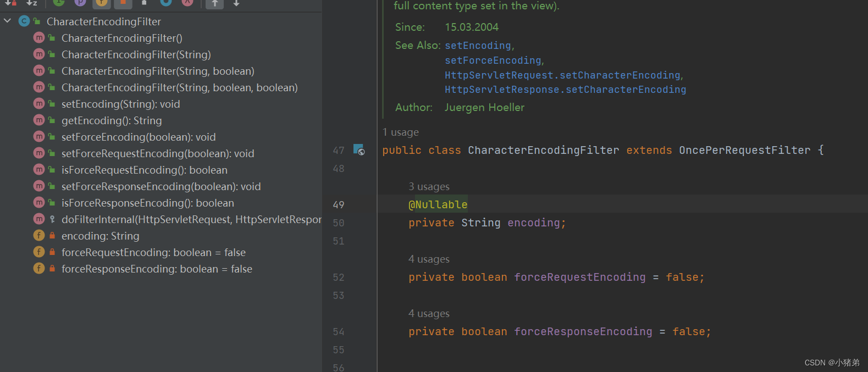Click green public lock on CharacterEncodingFilter root

pos(37,21)
